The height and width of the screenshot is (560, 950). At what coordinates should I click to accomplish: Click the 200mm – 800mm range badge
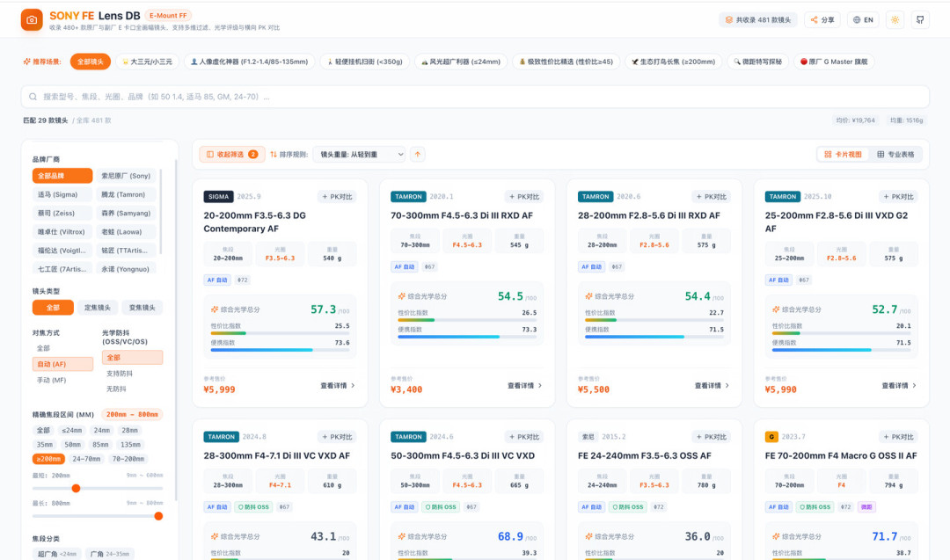(132, 415)
